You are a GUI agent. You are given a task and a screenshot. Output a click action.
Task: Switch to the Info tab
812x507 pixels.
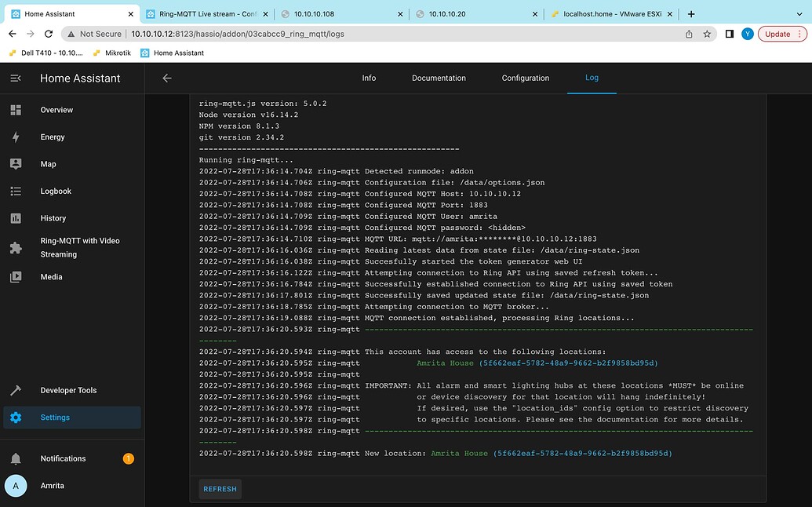pos(369,78)
